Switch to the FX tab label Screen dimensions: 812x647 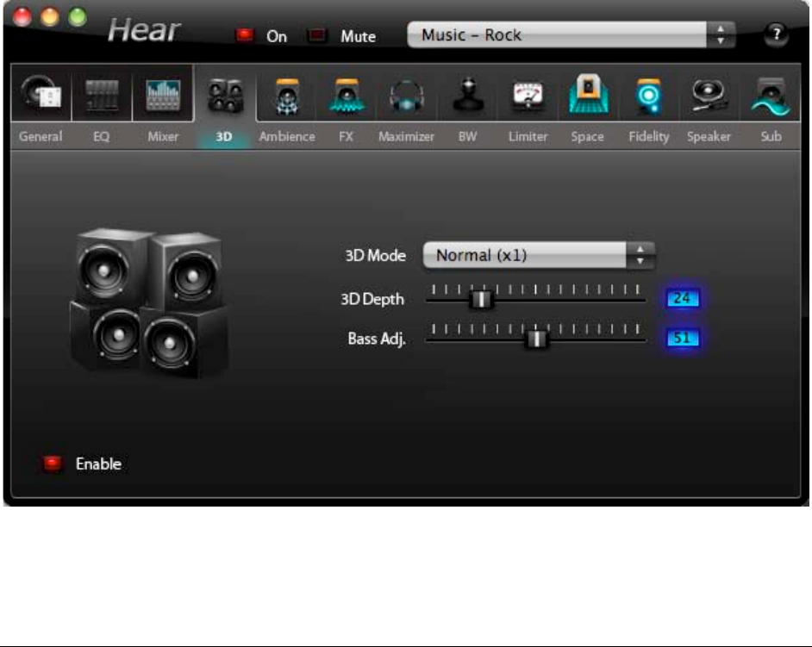click(346, 137)
